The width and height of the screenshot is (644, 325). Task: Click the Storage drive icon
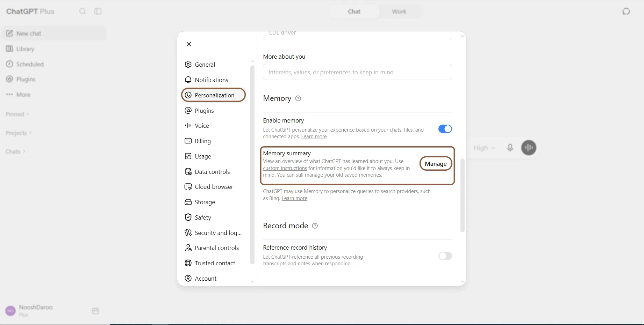[x=188, y=202]
